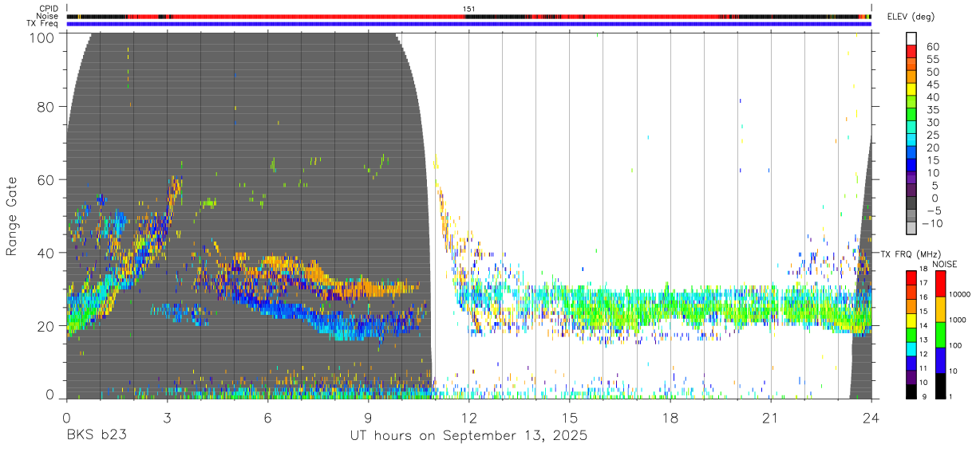This screenshot has height=452, width=980.
Task: Click the 21 UT hour tick label
Action: 771,417
